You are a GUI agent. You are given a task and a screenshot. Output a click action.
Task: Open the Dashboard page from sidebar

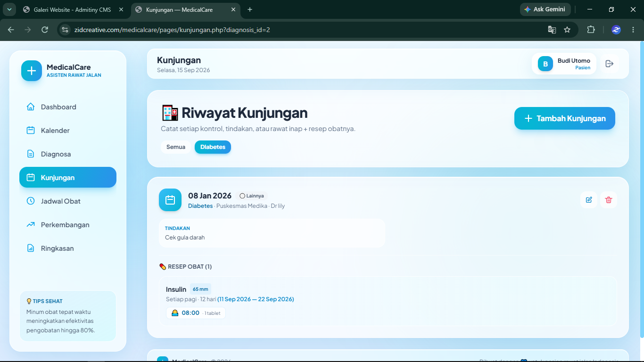[x=68, y=107]
